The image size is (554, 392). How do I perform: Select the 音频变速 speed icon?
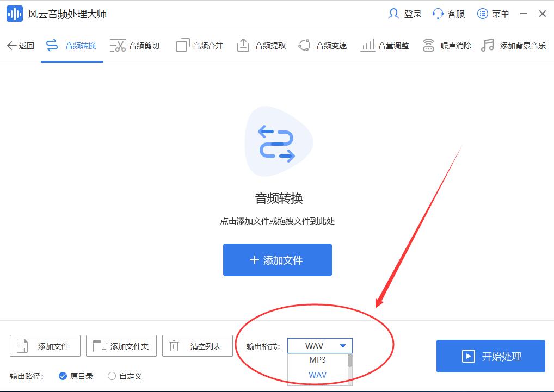tap(304, 46)
